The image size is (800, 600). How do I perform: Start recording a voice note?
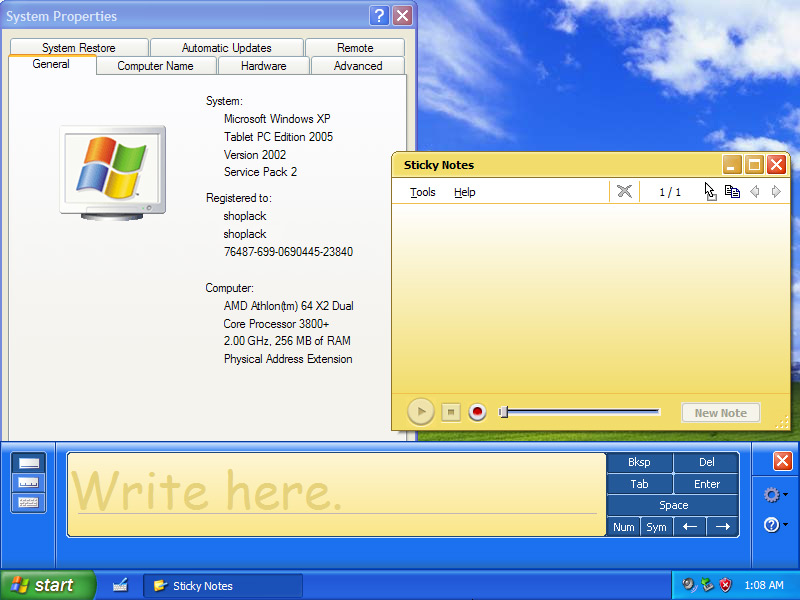[478, 412]
